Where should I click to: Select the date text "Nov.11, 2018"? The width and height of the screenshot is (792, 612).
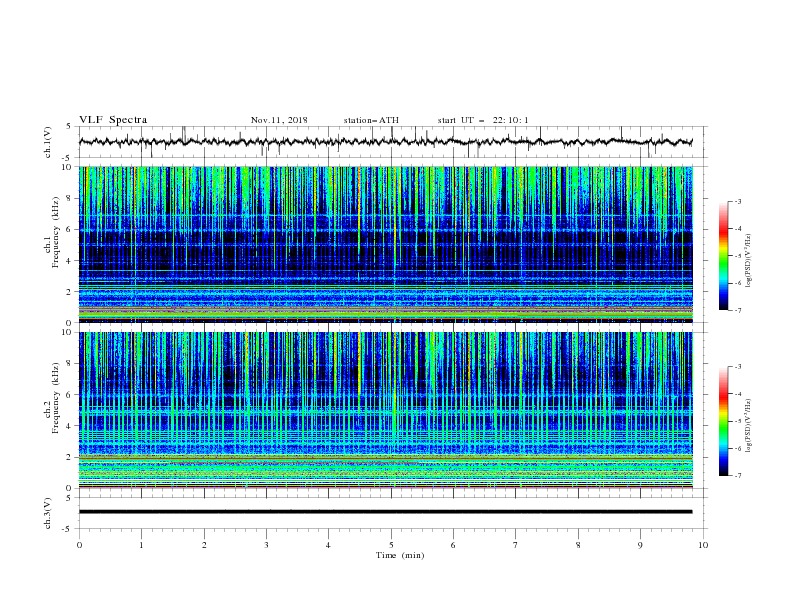[x=279, y=120]
